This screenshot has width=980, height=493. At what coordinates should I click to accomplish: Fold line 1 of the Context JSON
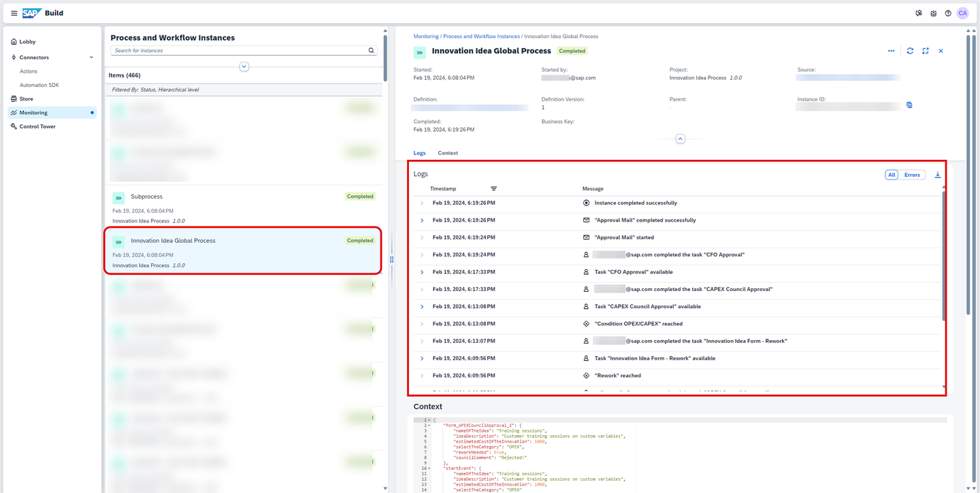point(429,420)
